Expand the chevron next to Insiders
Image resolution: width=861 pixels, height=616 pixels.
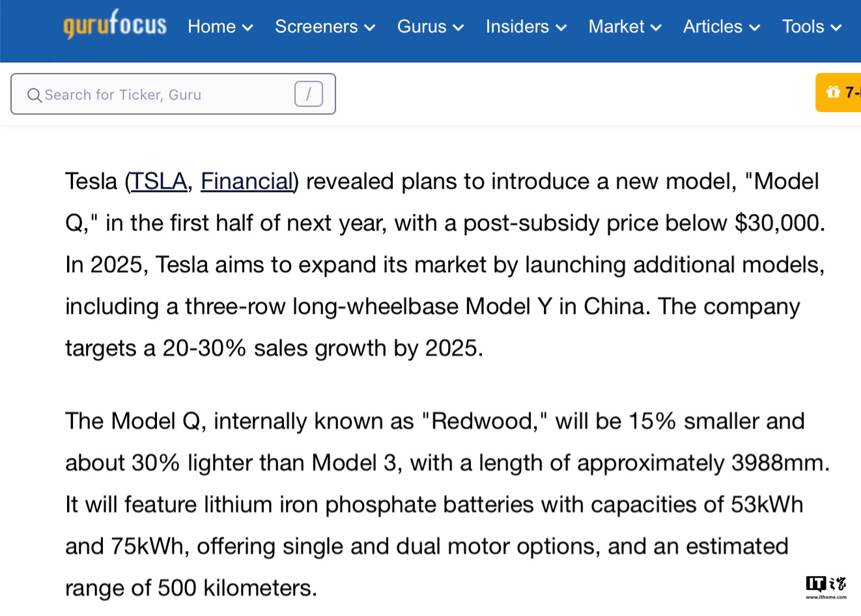(x=561, y=27)
